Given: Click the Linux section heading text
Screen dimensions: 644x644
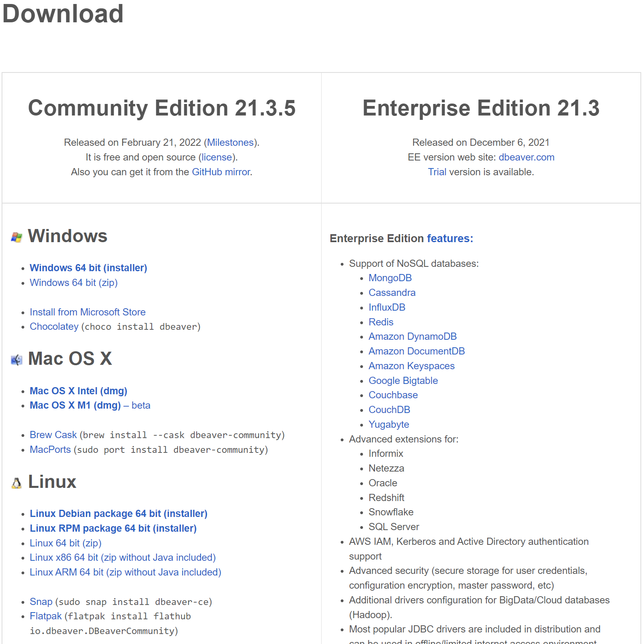Looking at the screenshot, I should tap(52, 482).
